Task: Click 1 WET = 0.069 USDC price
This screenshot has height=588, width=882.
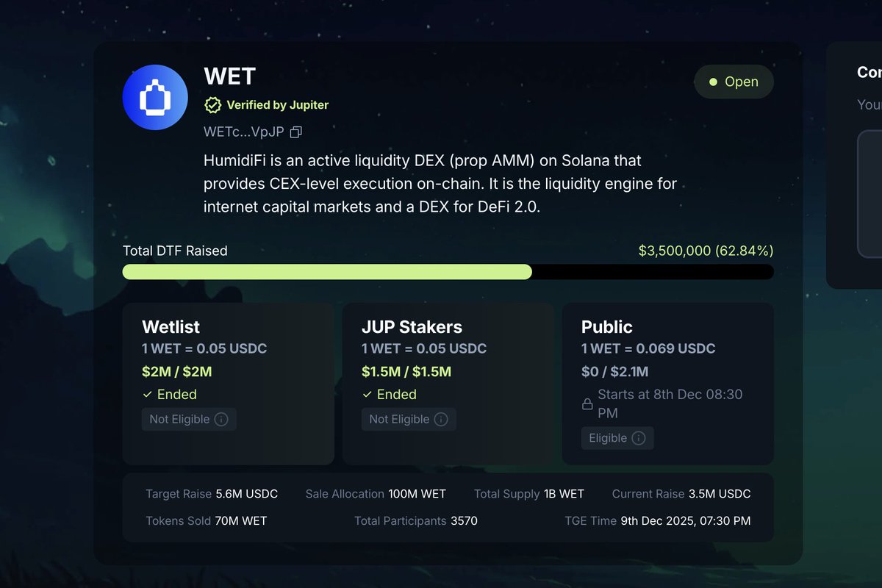Action: pos(648,348)
